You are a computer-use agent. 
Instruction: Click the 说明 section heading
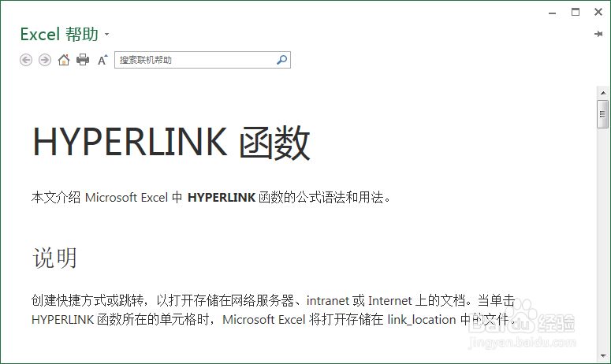(54, 258)
